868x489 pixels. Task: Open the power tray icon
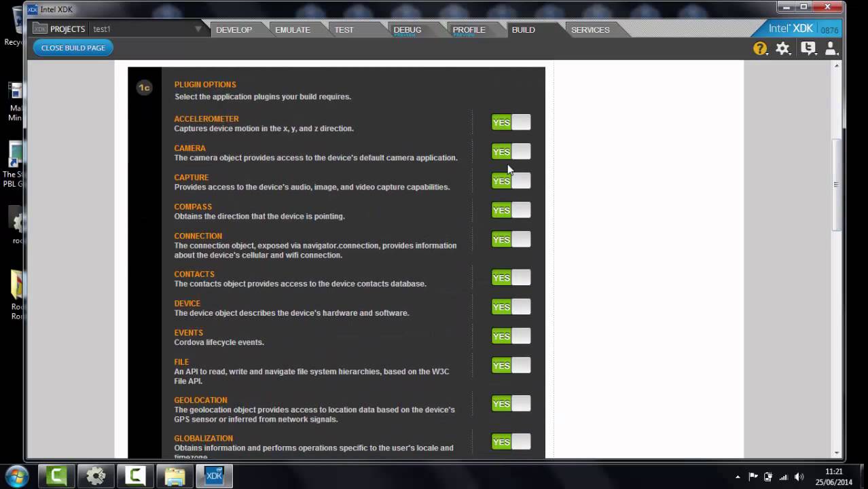[x=768, y=477]
